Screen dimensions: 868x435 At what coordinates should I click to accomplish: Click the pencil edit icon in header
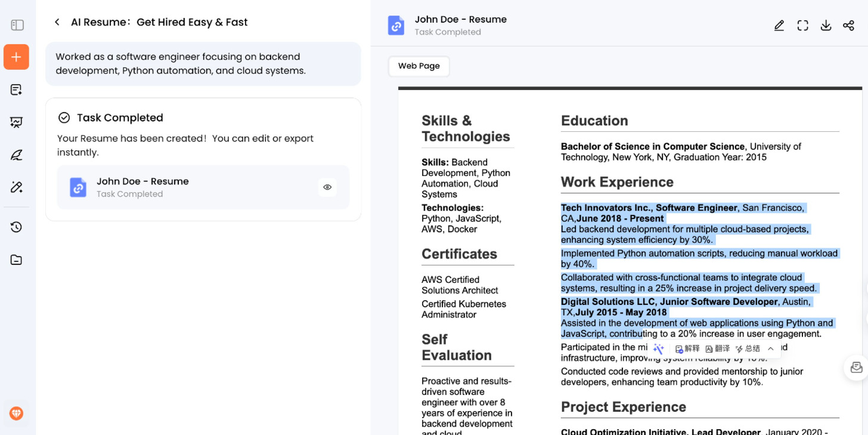coord(779,26)
